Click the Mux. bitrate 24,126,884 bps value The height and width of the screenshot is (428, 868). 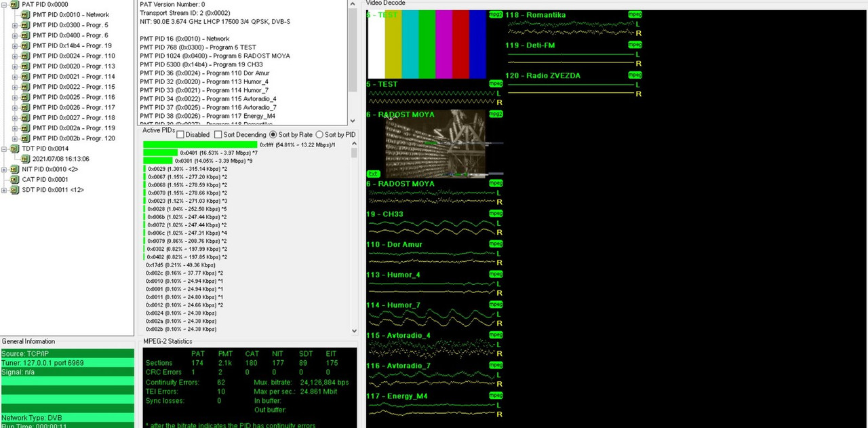[324, 382]
